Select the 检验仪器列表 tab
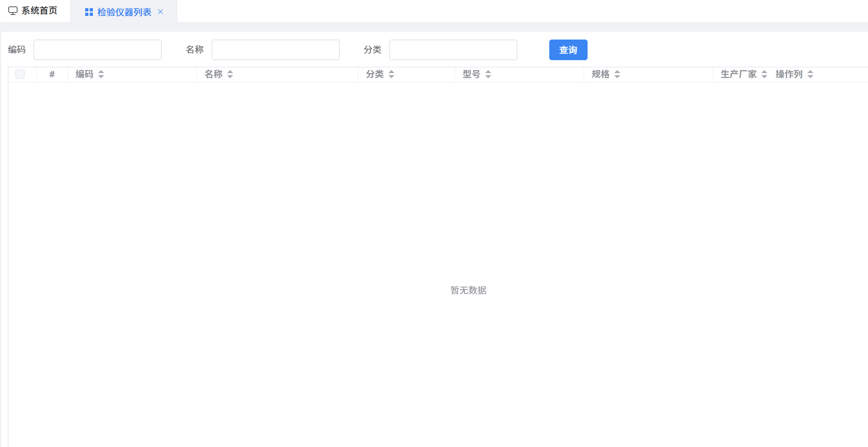Screen dimensions: 868x447 124,12
